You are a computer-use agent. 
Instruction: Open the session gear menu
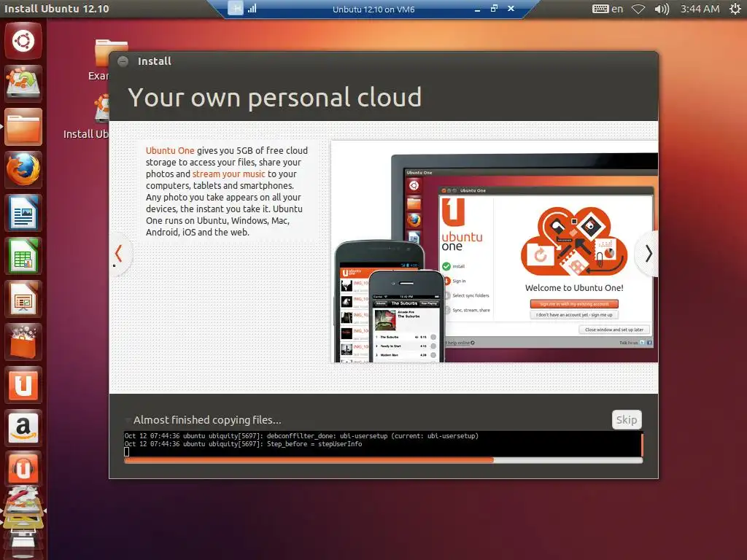[x=735, y=9]
